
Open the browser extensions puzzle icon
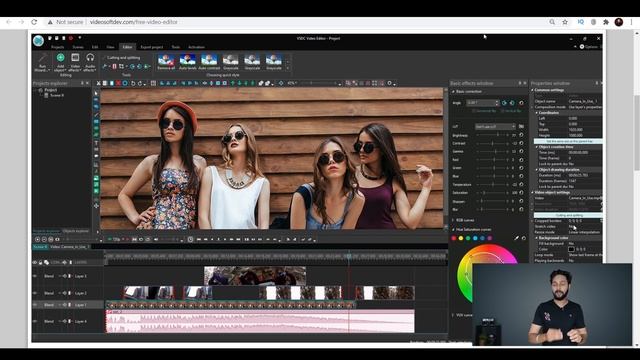(606, 22)
